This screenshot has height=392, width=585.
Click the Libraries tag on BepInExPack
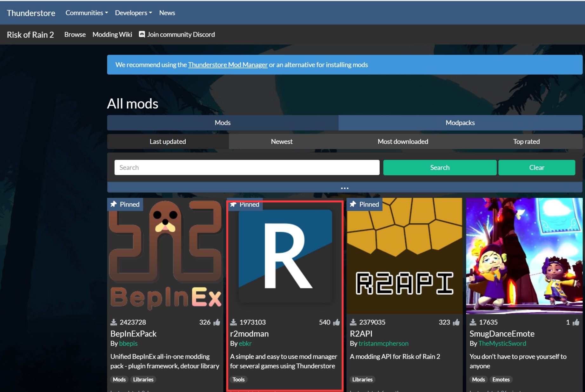(x=143, y=380)
